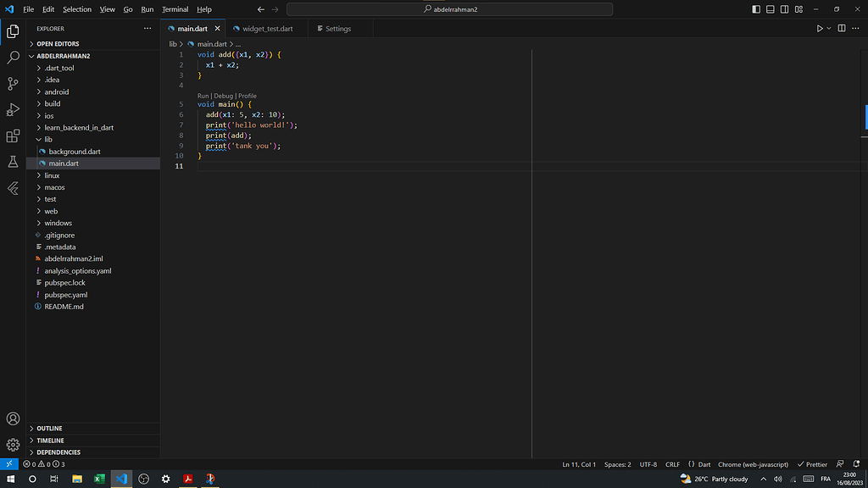Screen dimensions: 868x488
Task: Open pubspec.yaml in the explorer
Action: tap(65, 295)
